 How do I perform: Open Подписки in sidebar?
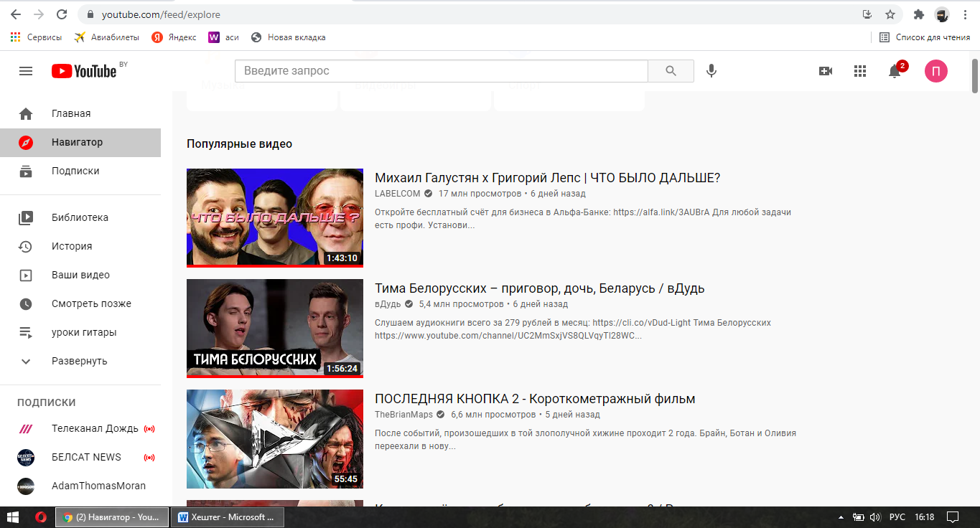coord(80,171)
